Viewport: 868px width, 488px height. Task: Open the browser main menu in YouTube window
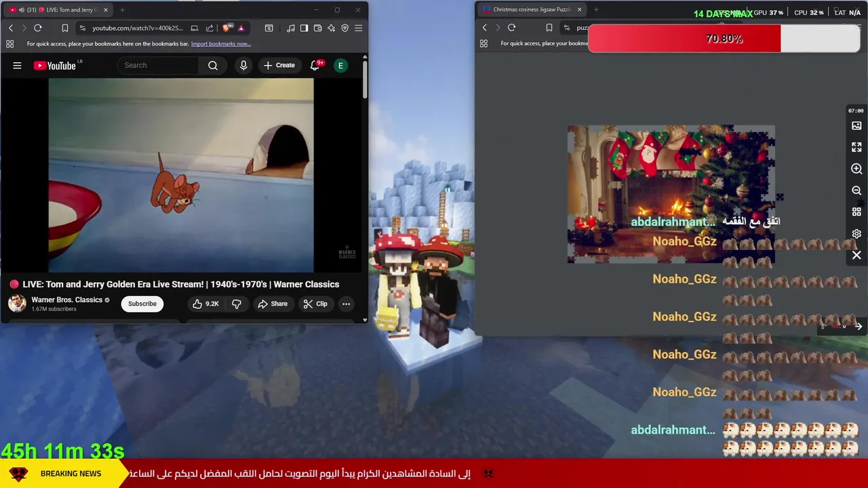click(358, 28)
